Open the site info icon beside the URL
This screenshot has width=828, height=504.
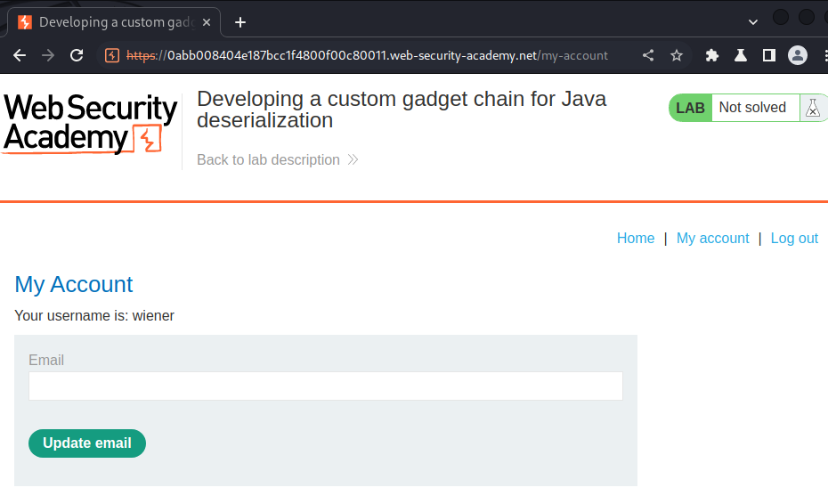pyautogui.click(x=112, y=55)
